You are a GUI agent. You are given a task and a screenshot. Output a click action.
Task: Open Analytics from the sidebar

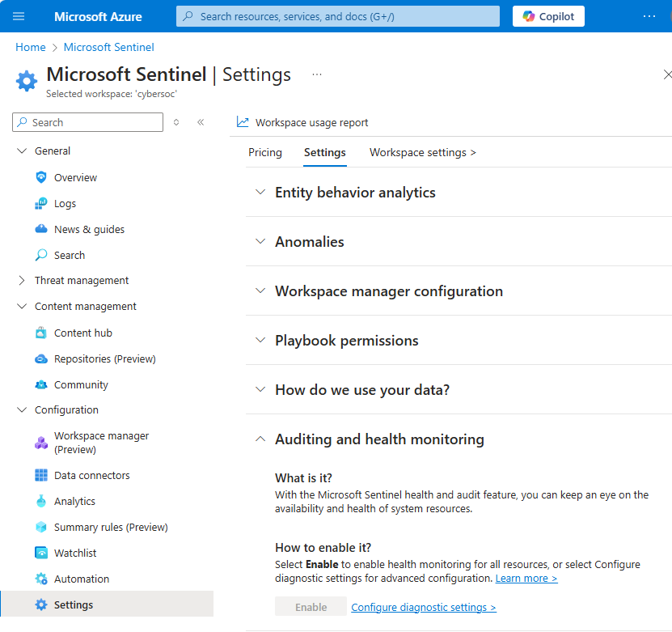40,501
